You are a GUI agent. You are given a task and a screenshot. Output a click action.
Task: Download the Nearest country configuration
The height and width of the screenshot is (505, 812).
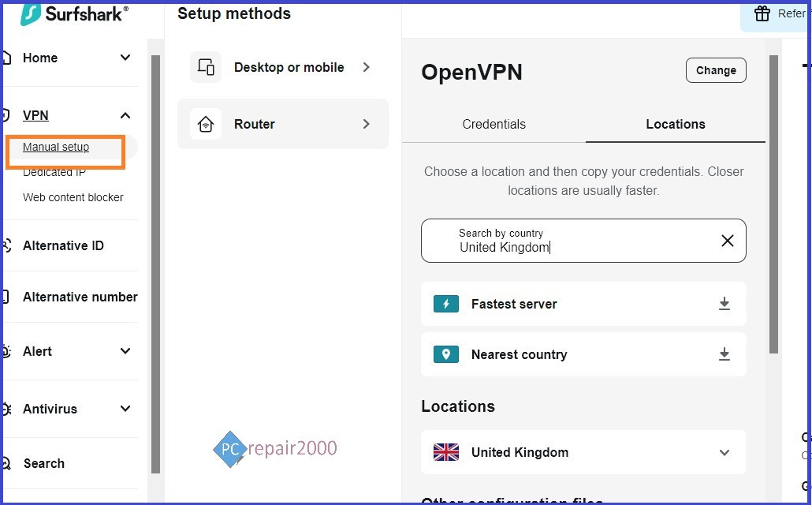[x=724, y=354]
